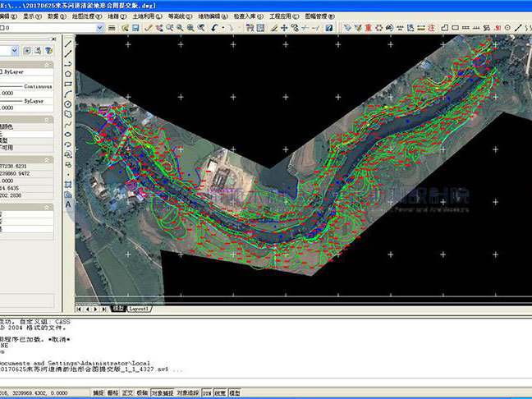Viewport: 532px width, 399px height.
Task: Click the coordinates readout in status bar
Action: (34, 392)
